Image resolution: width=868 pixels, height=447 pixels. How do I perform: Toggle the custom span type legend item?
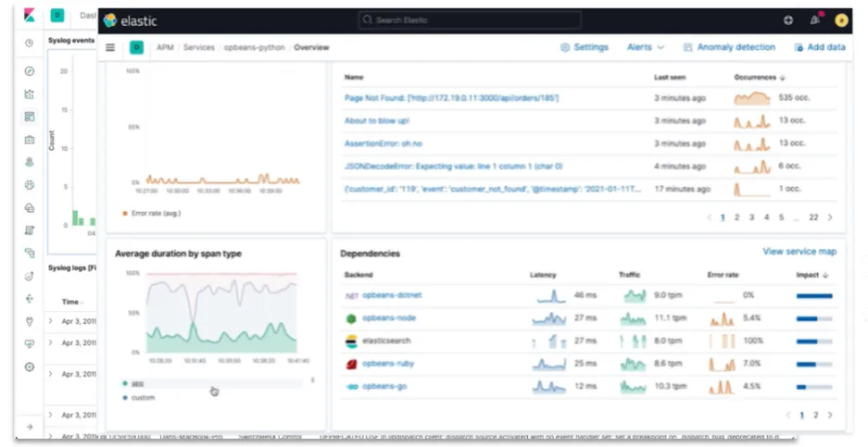(x=144, y=397)
